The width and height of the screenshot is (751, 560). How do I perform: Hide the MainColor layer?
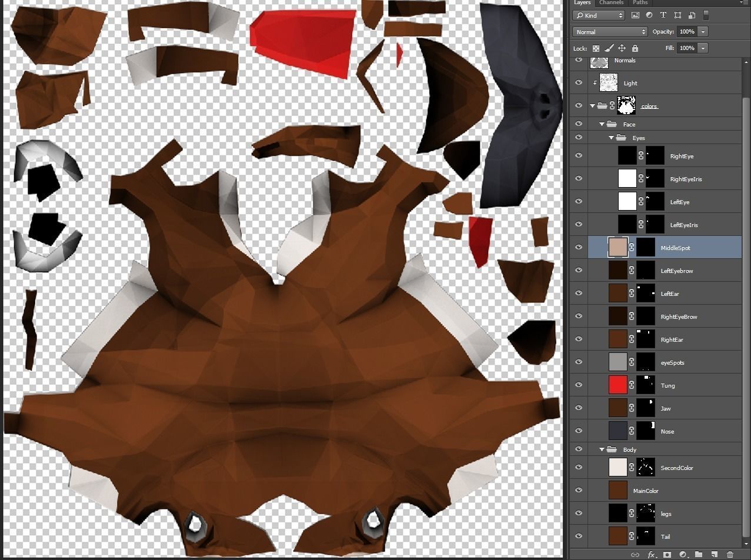point(579,491)
